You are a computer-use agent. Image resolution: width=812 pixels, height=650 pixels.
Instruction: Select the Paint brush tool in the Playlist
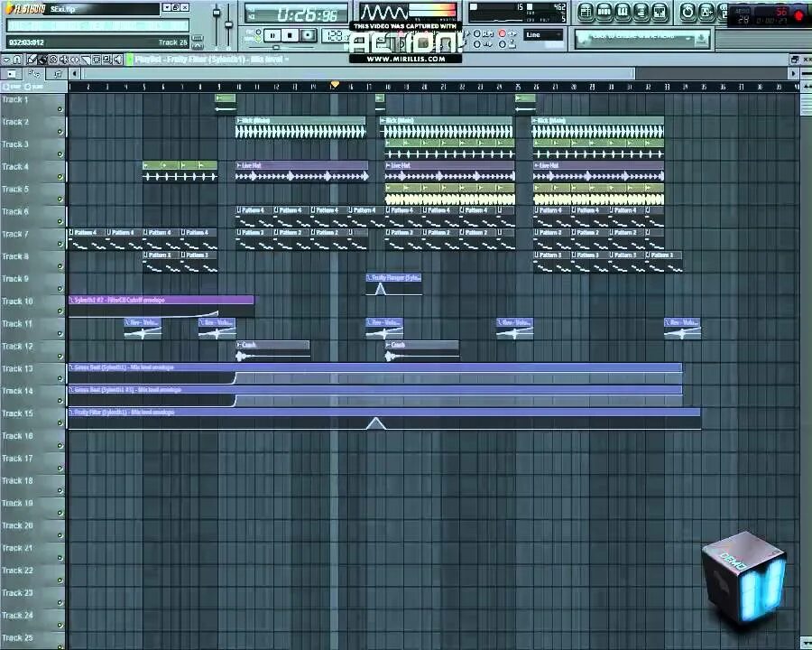click(x=42, y=60)
